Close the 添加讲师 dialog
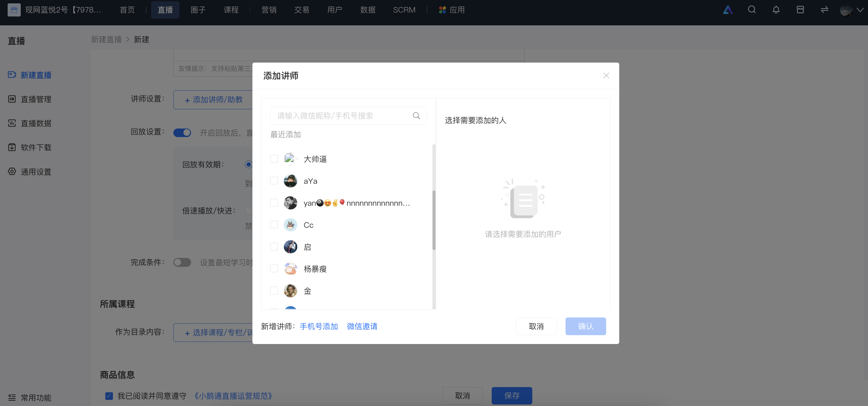 coord(606,76)
